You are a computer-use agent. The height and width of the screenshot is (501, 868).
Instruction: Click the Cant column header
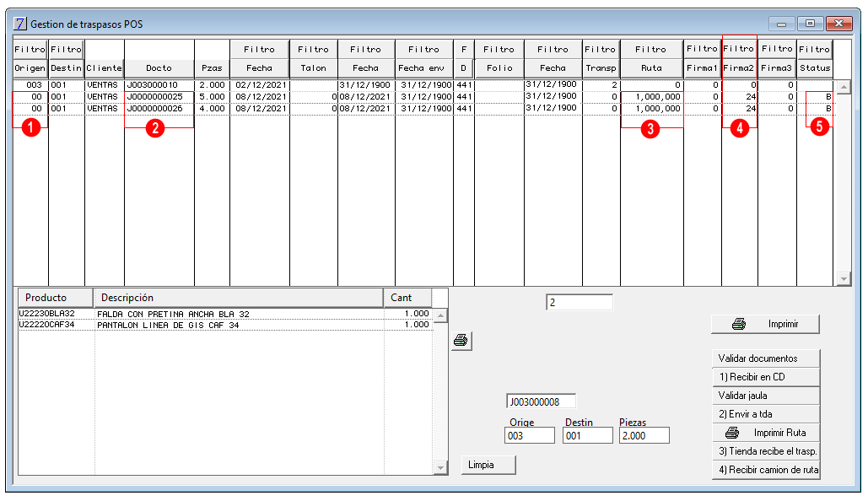(x=407, y=298)
